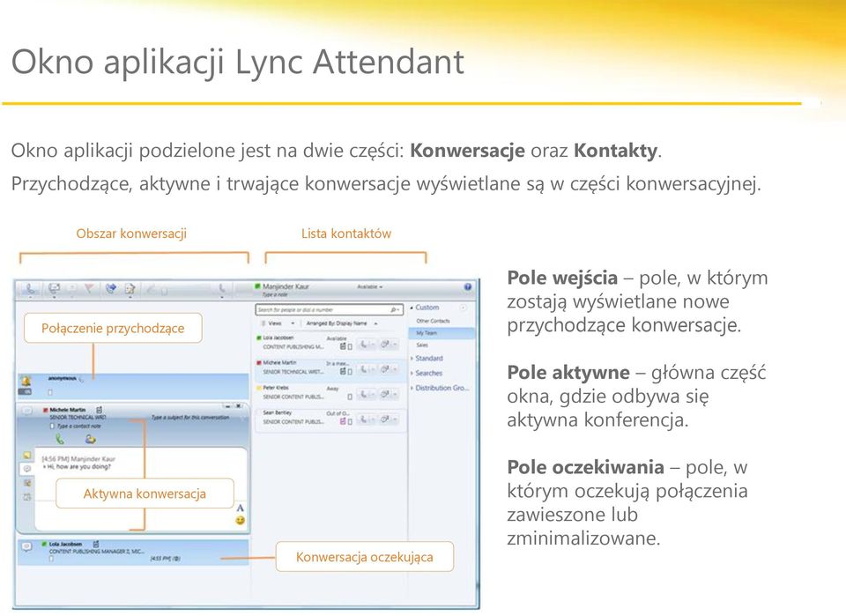Select Other Contacts group

point(433,321)
